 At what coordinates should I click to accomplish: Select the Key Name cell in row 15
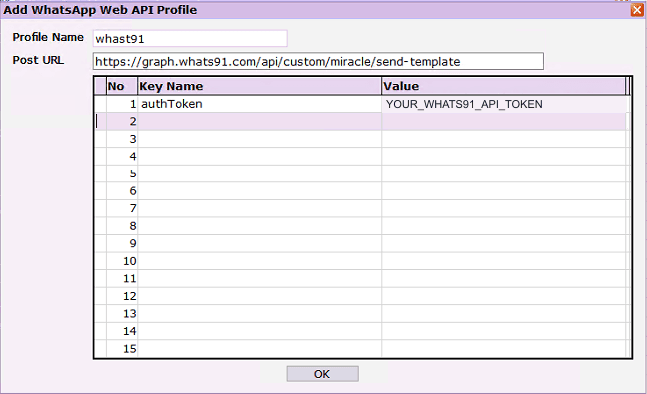click(x=260, y=349)
